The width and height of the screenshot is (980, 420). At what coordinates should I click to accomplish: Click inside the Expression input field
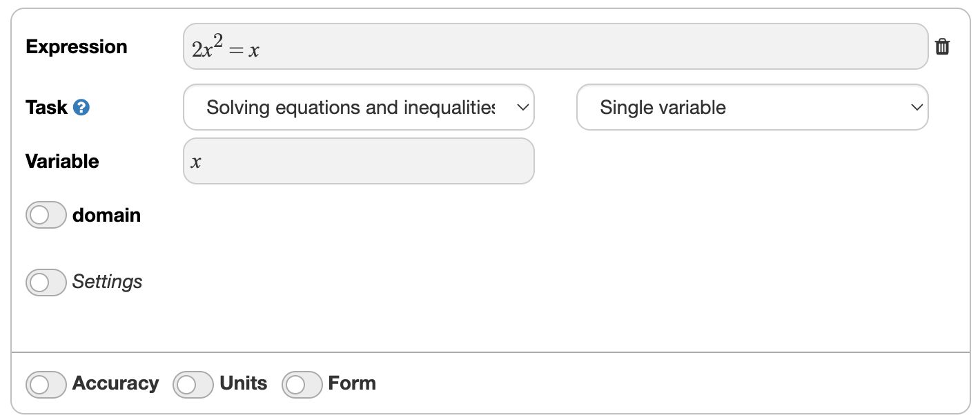(x=483, y=46)
